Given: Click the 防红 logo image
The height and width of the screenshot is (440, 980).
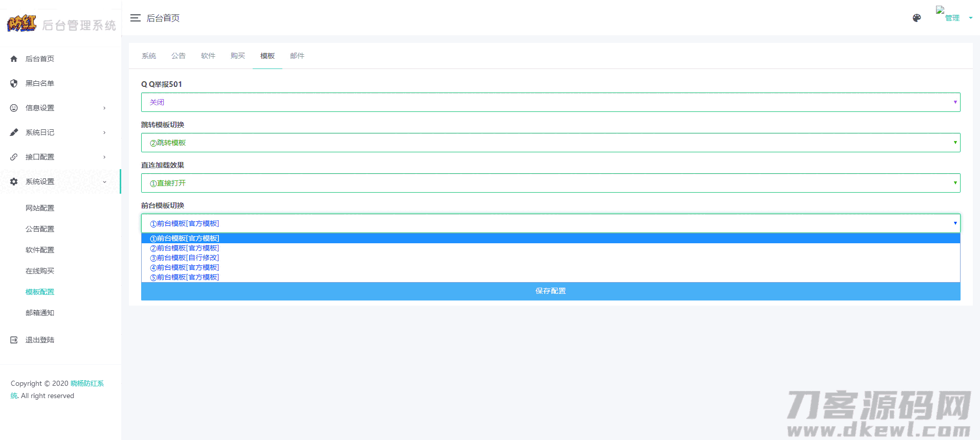Looking at the screenshot, I should point(21,23).
